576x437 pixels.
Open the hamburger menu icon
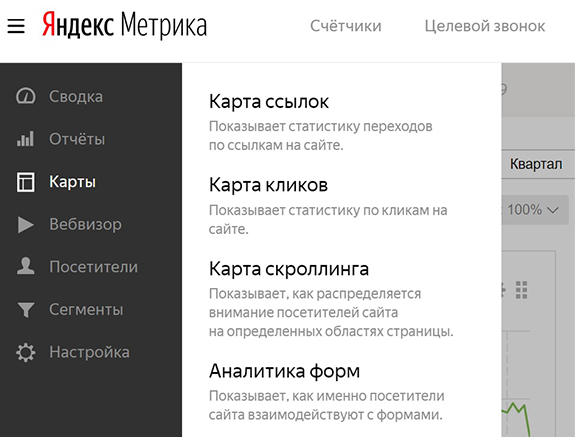click(16, 26)
